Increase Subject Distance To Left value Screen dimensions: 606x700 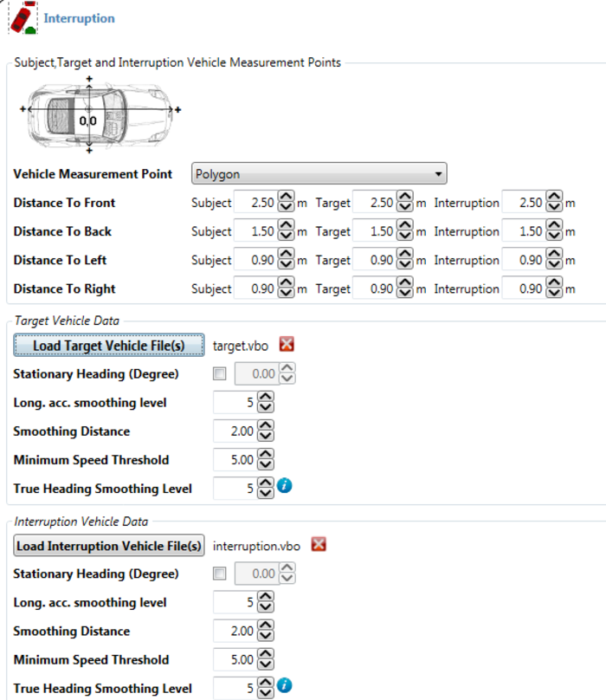pyautogui.click(x=286, y=254)
